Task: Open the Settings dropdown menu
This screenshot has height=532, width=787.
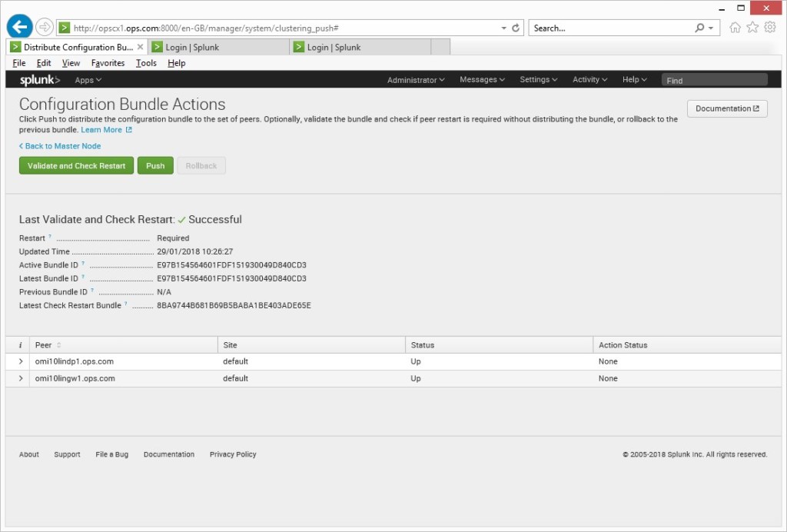Action: tap(538, 79)
